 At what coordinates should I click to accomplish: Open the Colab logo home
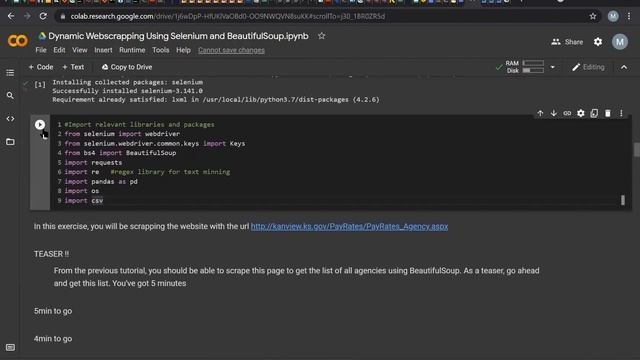click(18, 41)
